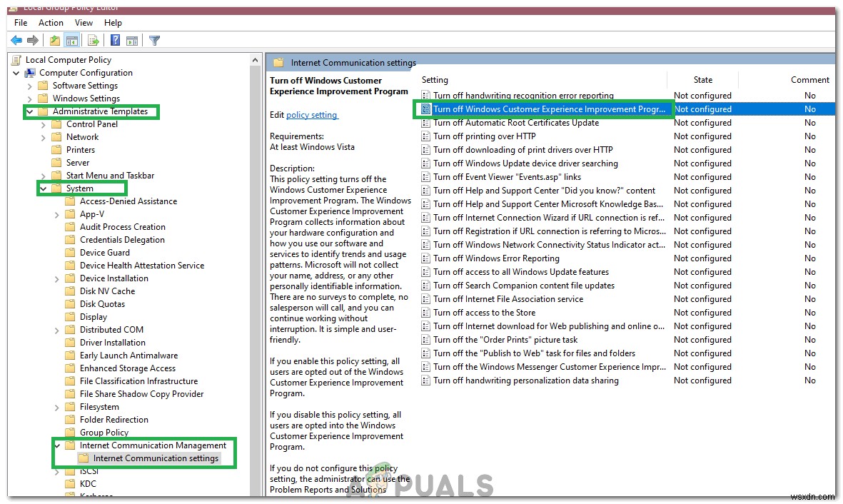
Task: Expand the Network tree node
Action: point(44,137)
